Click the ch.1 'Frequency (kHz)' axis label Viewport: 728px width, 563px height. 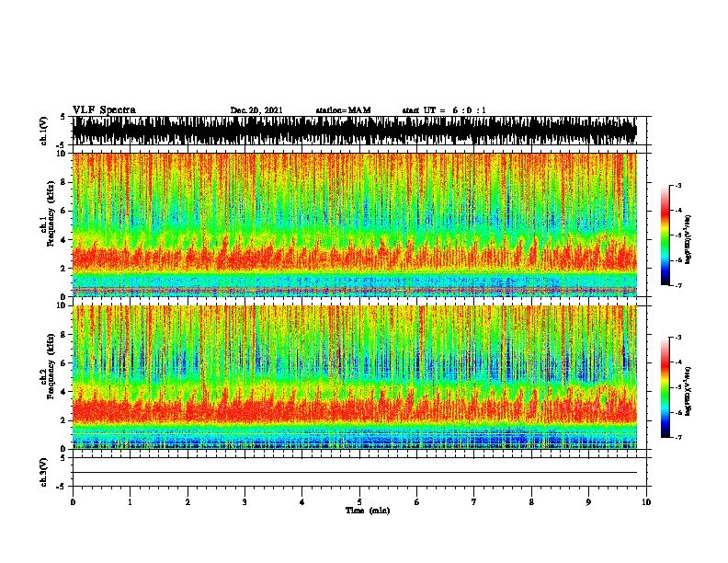[x=51, y=213]
